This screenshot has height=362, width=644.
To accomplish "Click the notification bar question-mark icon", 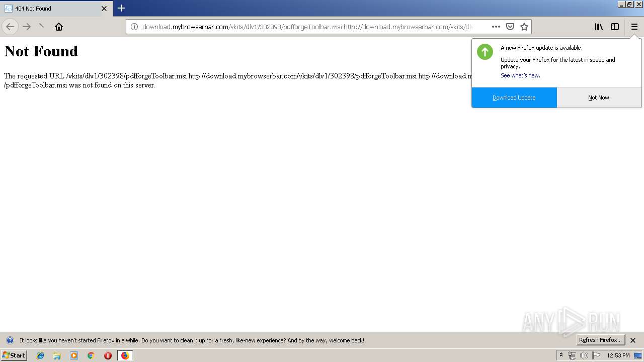I will (10, 340).
